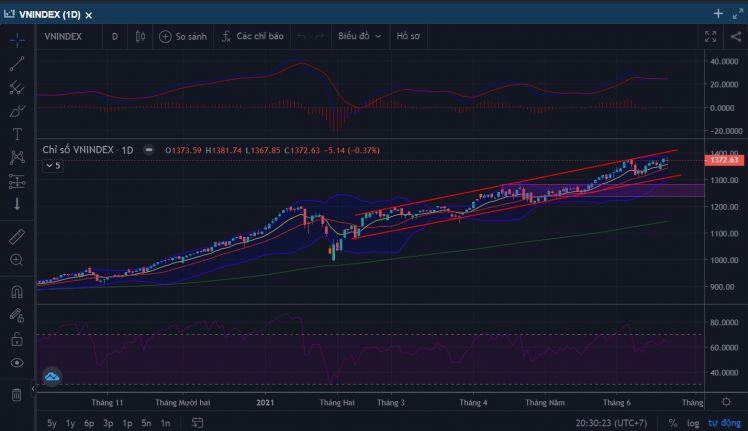Close the VNINDEX (1D) tab
Viewport: 748px width, 431px height.
[x=89, y=15]
